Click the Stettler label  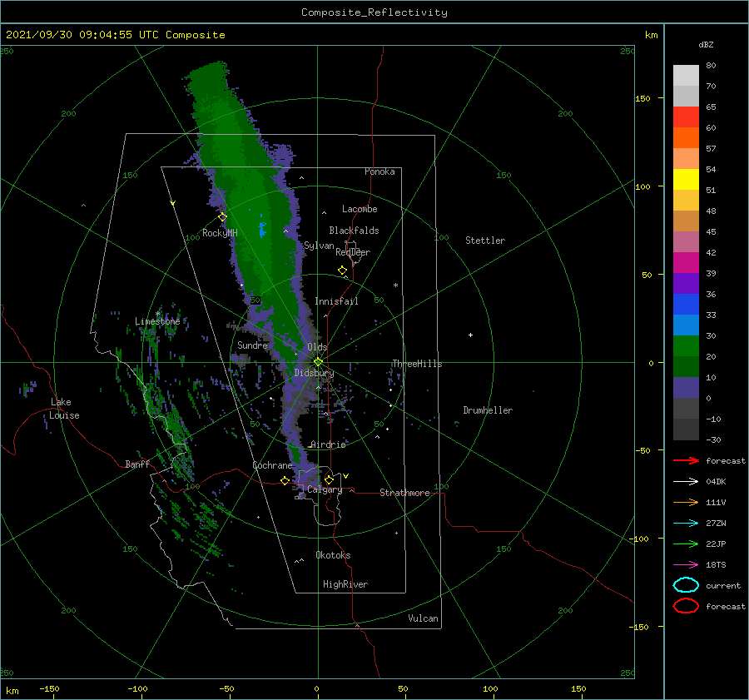(485, 241)
